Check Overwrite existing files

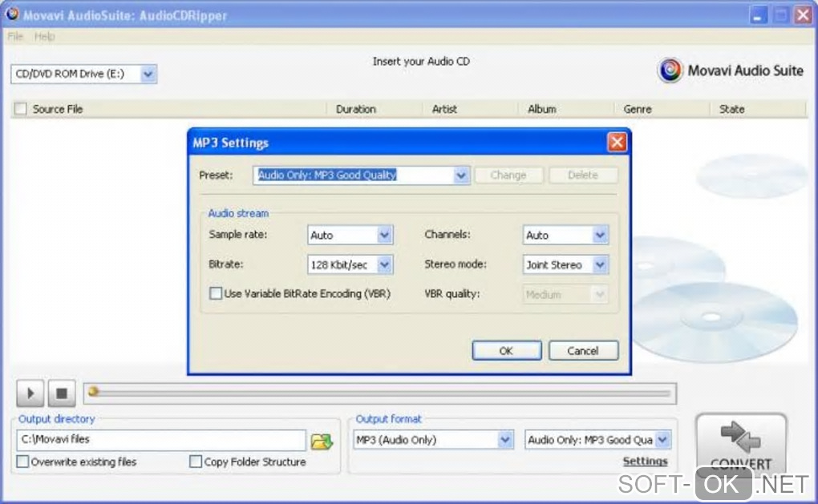[22, 462]
